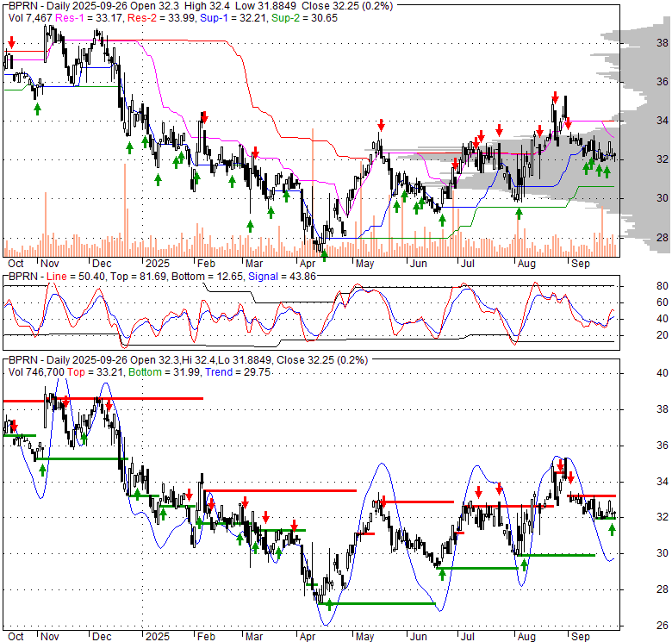Click the 36 price tick on upper chart
This screenshot has height=642, width=672.
663,81
